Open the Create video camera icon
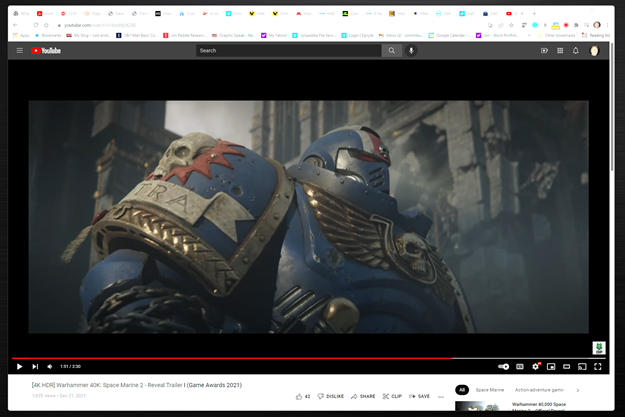 click(544, 51)
